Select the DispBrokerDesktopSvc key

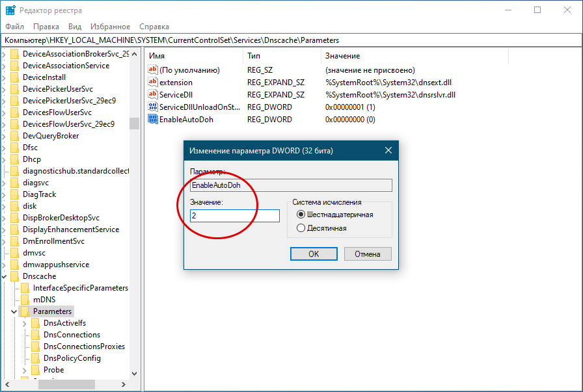coord(61,218)
